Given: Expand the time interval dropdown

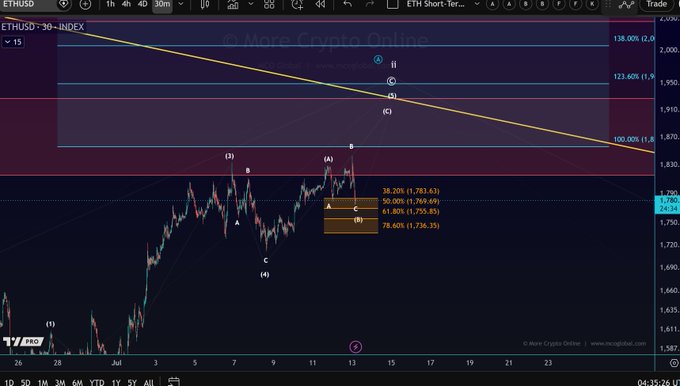Looking at the screenshot, I should 181,4.
